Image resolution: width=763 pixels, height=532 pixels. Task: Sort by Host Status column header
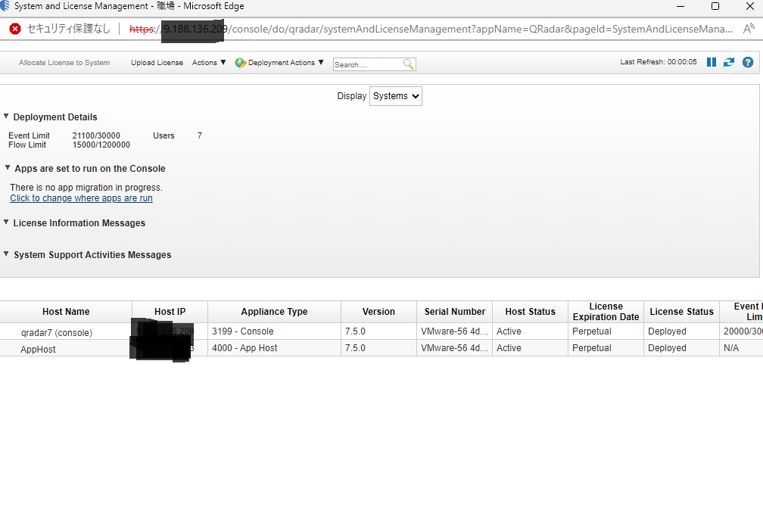(530, 312)
